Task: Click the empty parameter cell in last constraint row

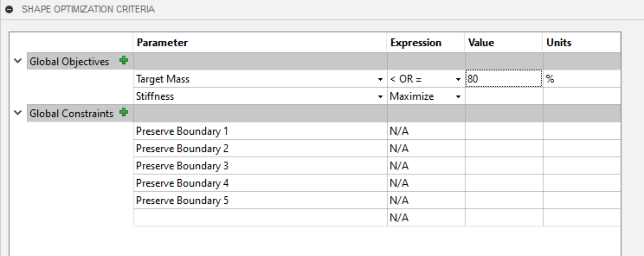Action: (260, 218)
